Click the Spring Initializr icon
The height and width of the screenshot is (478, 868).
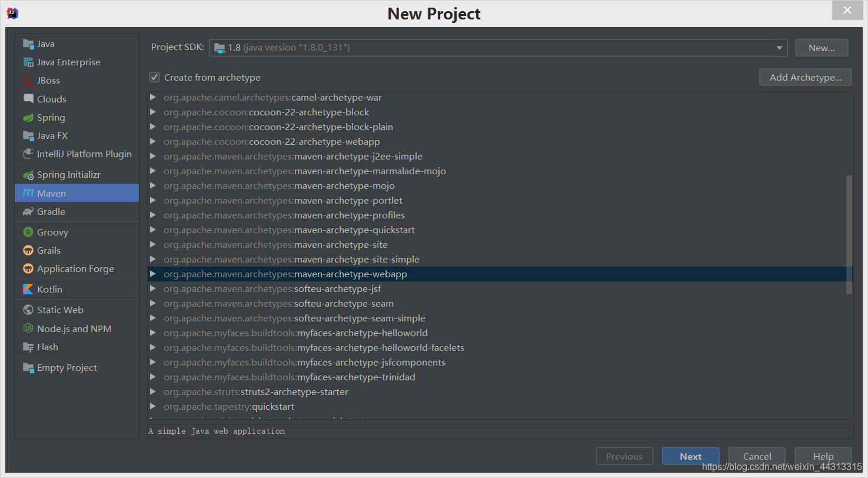click(x=28, y=175)
